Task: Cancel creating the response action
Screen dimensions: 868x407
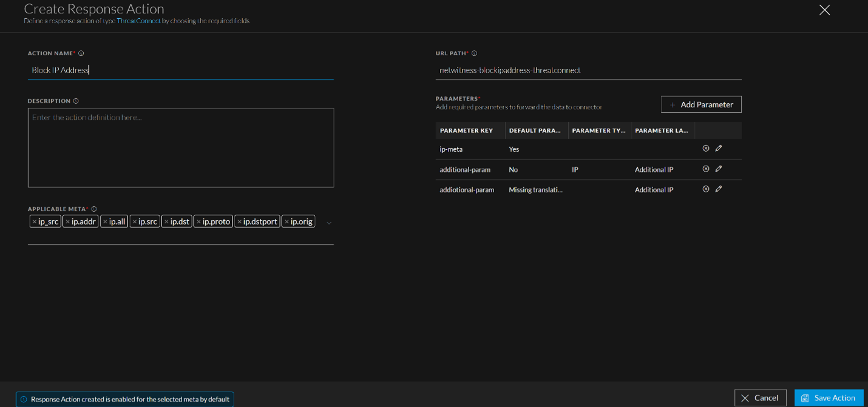Action: click(760, 398)
